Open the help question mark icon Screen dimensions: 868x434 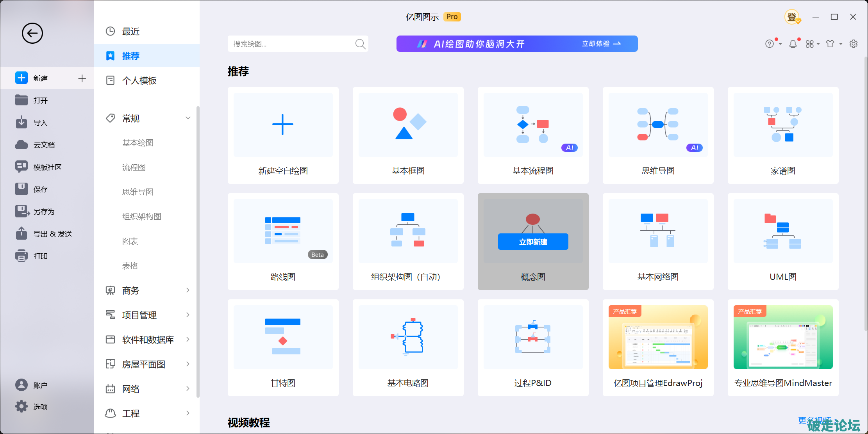click(x=769, y=44)
